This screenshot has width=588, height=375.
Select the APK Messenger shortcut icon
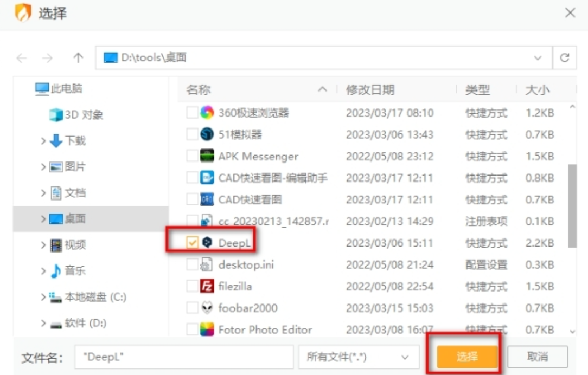pos(207,156)
